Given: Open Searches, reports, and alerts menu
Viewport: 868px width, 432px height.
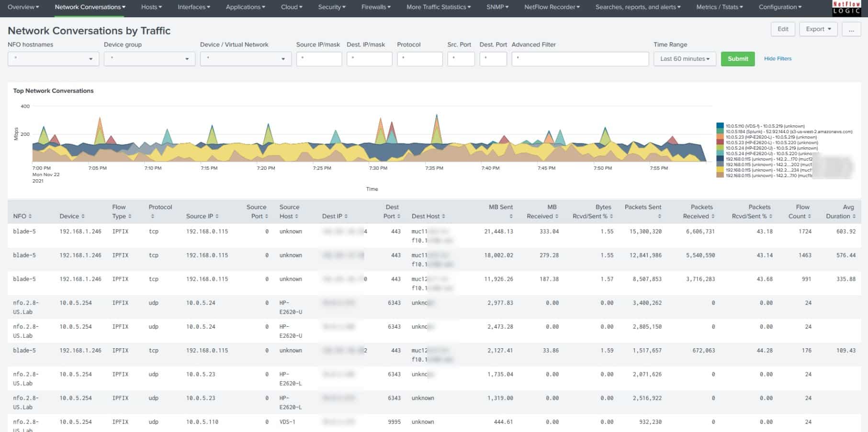Looking at the screenshot, I should 638,7.
